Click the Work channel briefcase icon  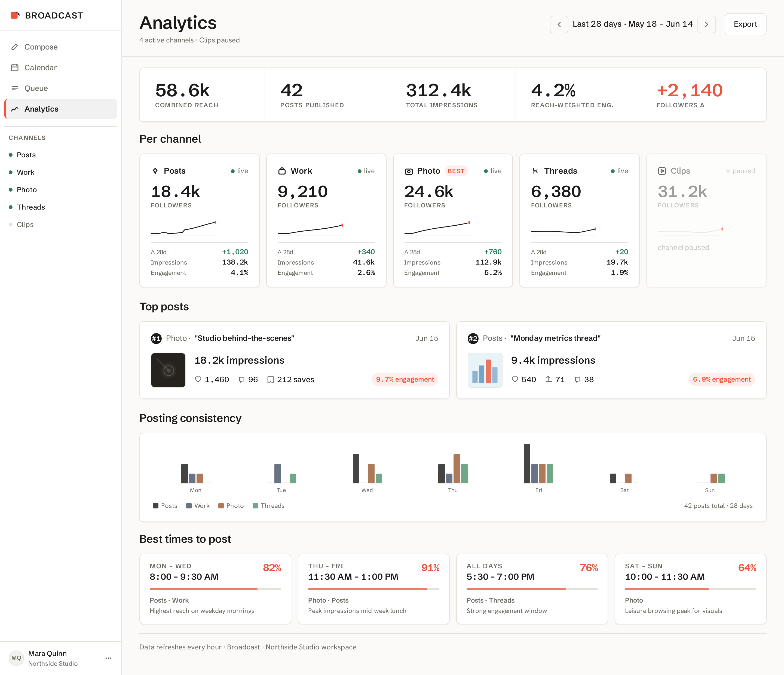282,171
